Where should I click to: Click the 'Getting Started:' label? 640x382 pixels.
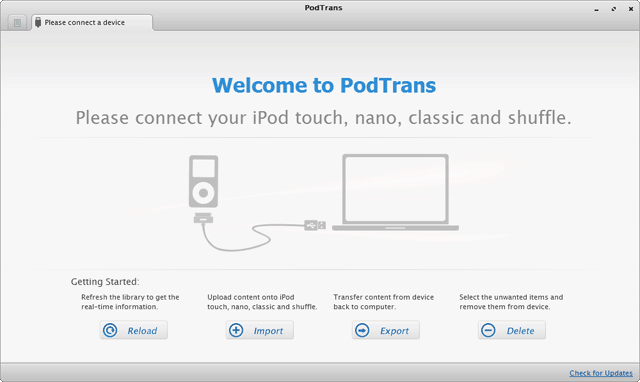coord(105,282)
